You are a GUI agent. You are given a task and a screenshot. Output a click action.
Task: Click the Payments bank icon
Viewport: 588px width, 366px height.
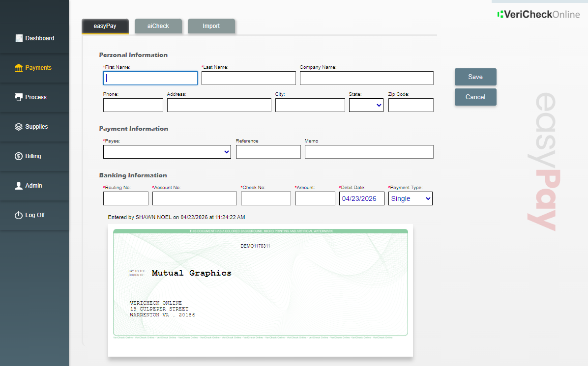click(x=18, y=68)
